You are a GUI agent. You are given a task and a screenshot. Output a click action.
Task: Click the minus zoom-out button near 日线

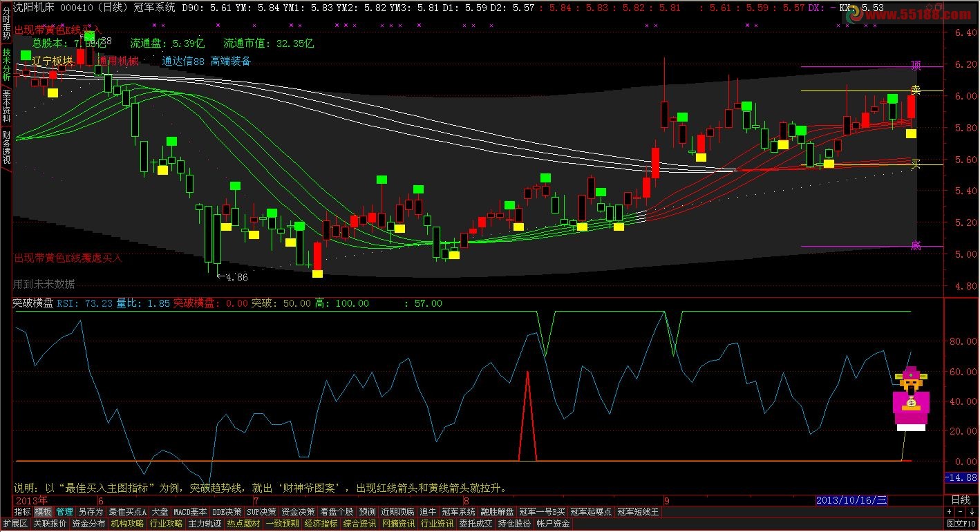(x=961, y=512)
